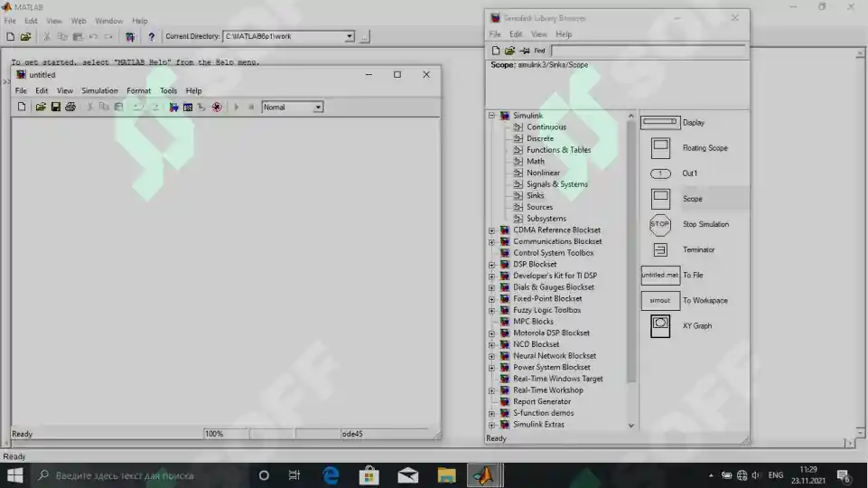Select the To Workspace block
The height and width of the screenshot is (488, 868).
tap(660, 301)
